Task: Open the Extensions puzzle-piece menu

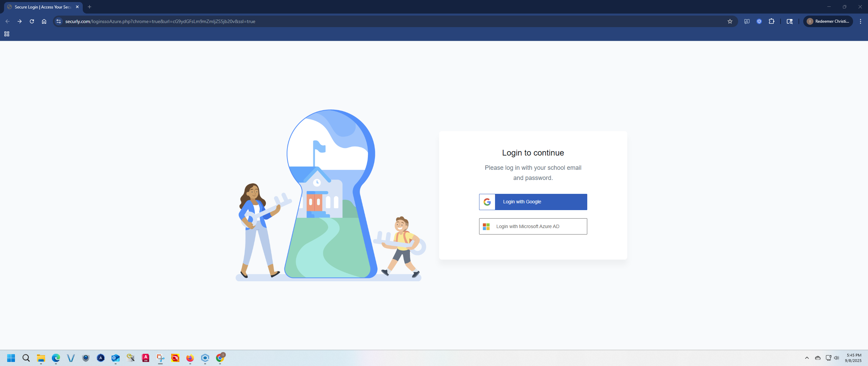Action: (x=772, y=21)
